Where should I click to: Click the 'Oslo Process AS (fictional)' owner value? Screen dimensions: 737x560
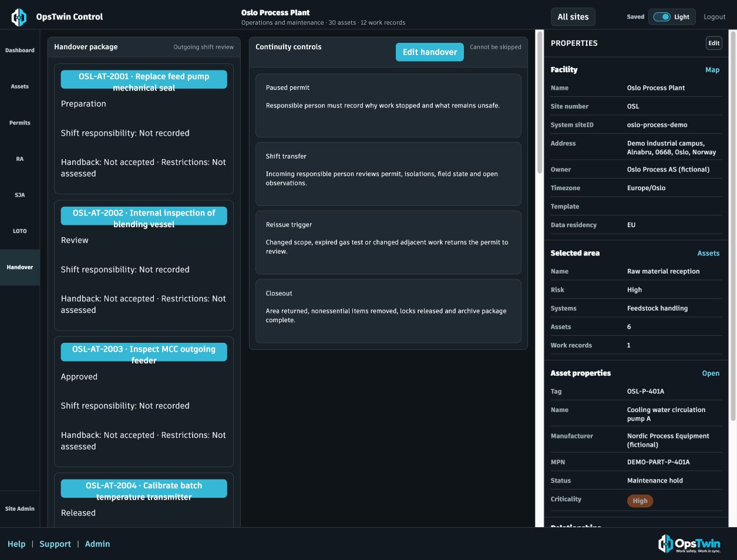pyautogui.click(x=668, y=170)
